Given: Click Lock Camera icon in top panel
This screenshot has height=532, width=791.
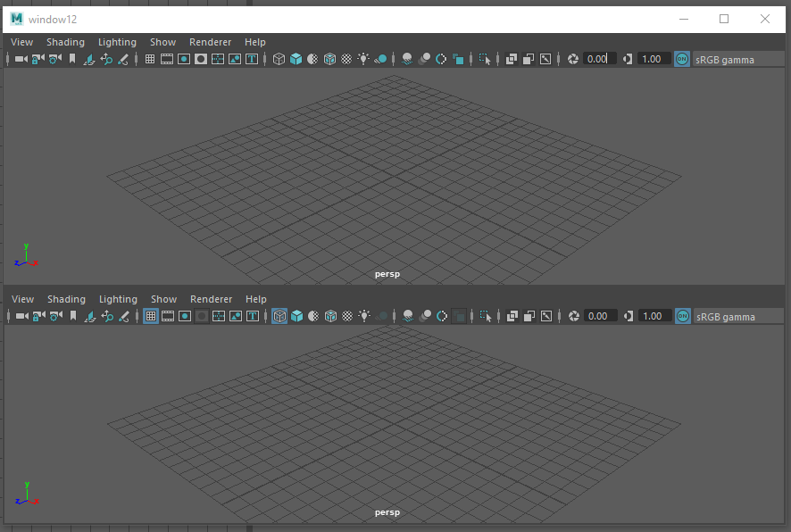Looking at the screenshot, I should [x=38, y=59].
